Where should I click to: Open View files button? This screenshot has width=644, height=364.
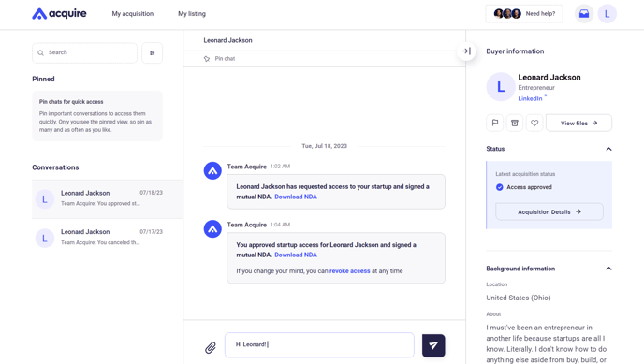click(x=578, y=123)
